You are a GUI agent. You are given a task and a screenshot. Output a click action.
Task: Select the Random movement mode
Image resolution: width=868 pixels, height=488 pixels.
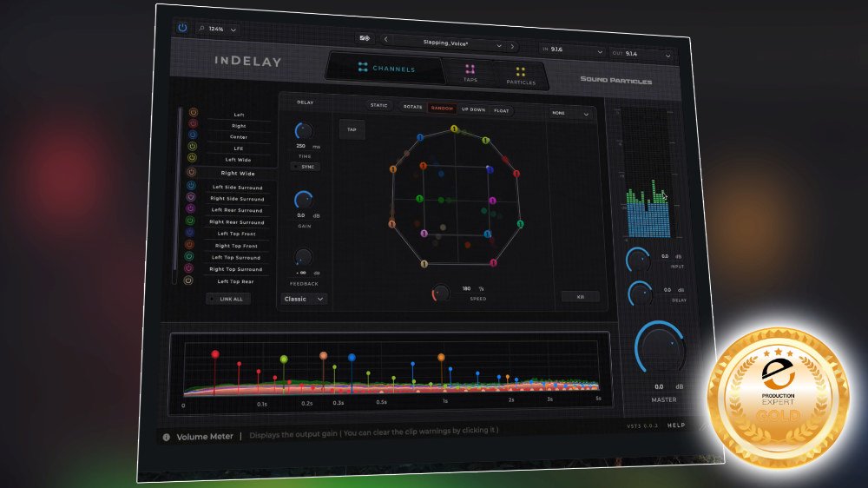(442, 109)
